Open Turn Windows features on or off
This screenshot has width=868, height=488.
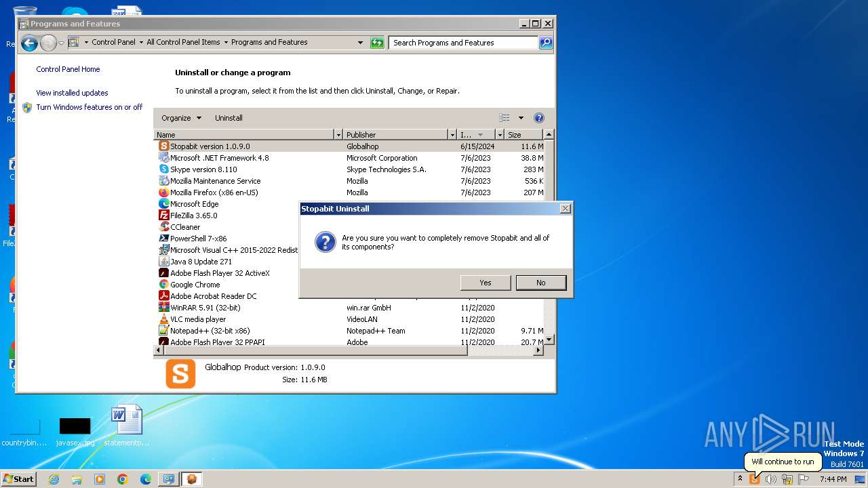[89, 107]
